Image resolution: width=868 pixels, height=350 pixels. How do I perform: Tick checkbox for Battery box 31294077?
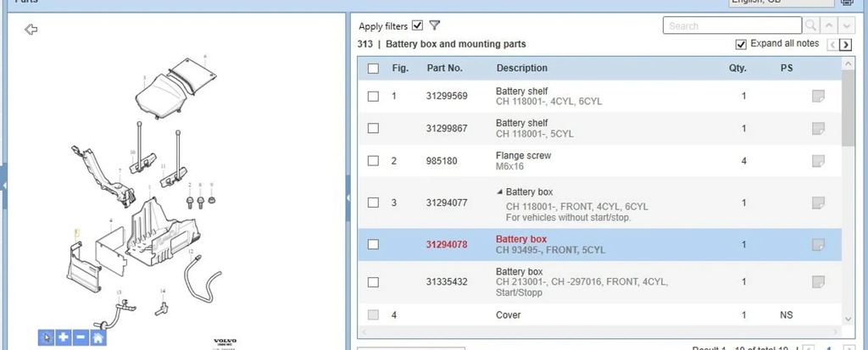373,203
